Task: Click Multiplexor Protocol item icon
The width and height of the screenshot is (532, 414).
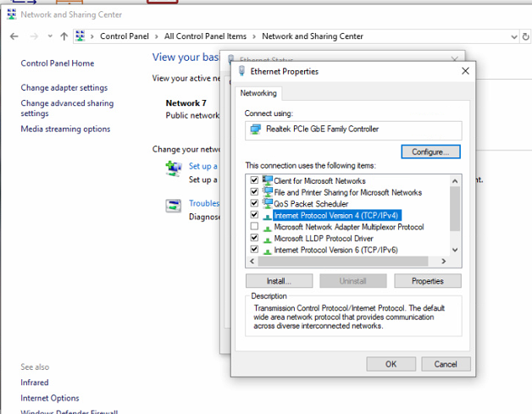Action: [x=268, y=228]
